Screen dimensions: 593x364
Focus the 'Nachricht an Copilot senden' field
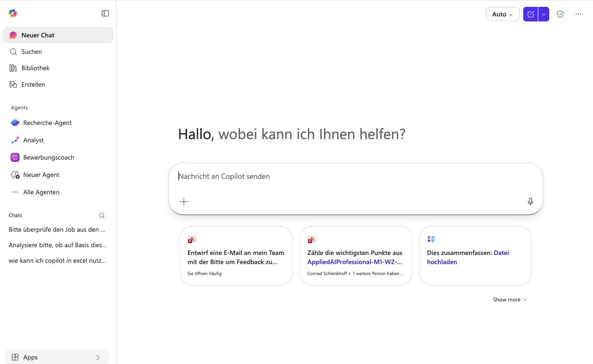[x=356, y=176]
